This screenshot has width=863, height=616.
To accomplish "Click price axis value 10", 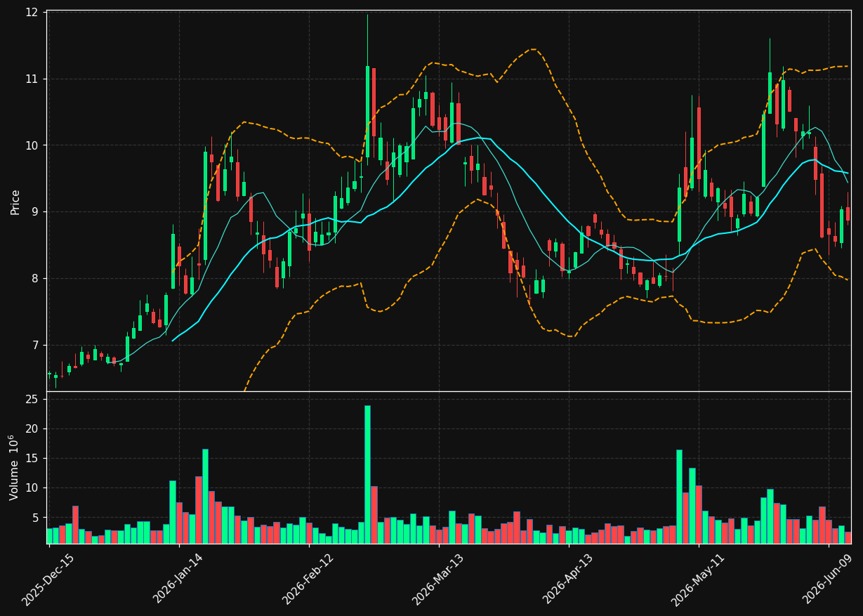I will click(32, 145).
